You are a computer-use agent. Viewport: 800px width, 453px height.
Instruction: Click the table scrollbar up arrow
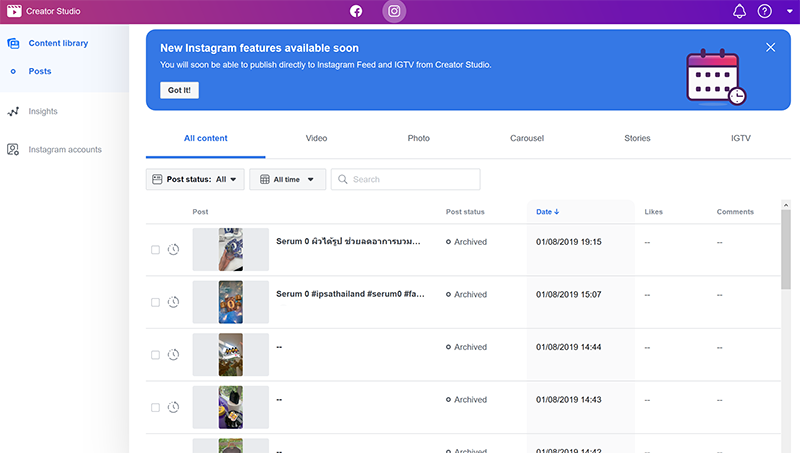pos(786,205)
